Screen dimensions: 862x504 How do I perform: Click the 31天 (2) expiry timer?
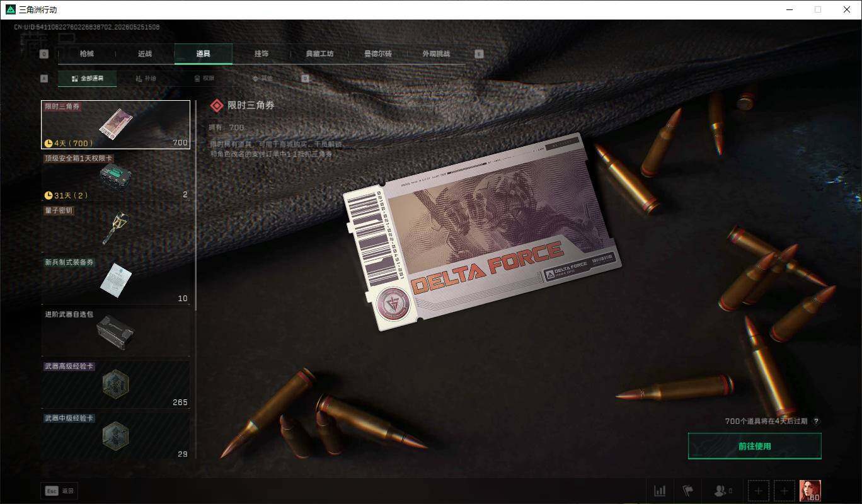(66, 195)
